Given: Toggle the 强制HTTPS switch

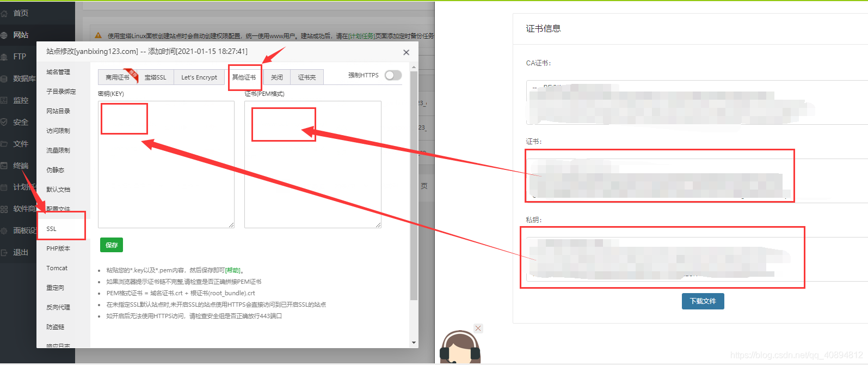Looking at the screenshot, I should [x=393, y=75].
